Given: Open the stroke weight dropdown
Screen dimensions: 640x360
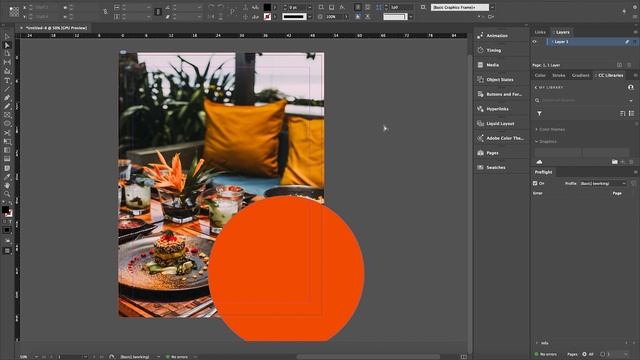Looking at the screenshot, I should pyautogui.click(x=310, y=7).
